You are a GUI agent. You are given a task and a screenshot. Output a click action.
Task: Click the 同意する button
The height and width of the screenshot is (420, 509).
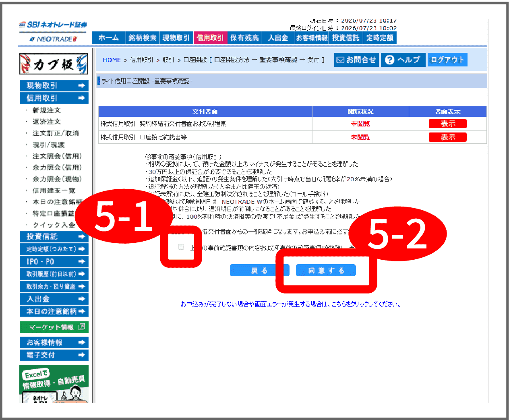click(x=326, y=271)
